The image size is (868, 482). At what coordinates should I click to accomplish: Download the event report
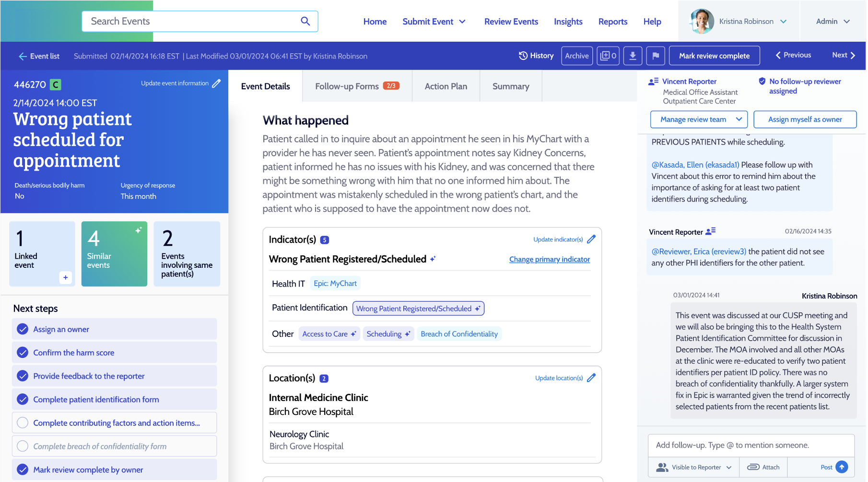(x=633, y=56)
